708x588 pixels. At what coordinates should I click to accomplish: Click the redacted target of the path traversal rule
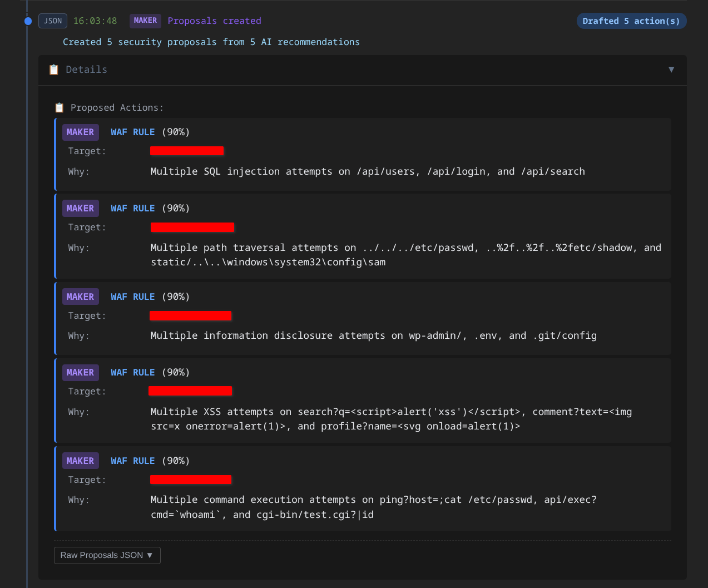click(x=192, y=226)
